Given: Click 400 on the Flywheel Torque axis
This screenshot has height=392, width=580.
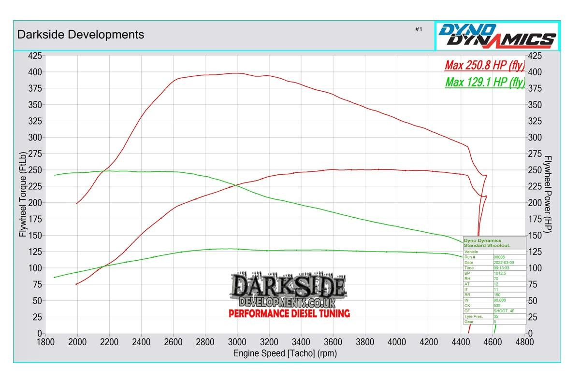Looking at the screenshot, I should pyautogui.click(x=35, y=72).
